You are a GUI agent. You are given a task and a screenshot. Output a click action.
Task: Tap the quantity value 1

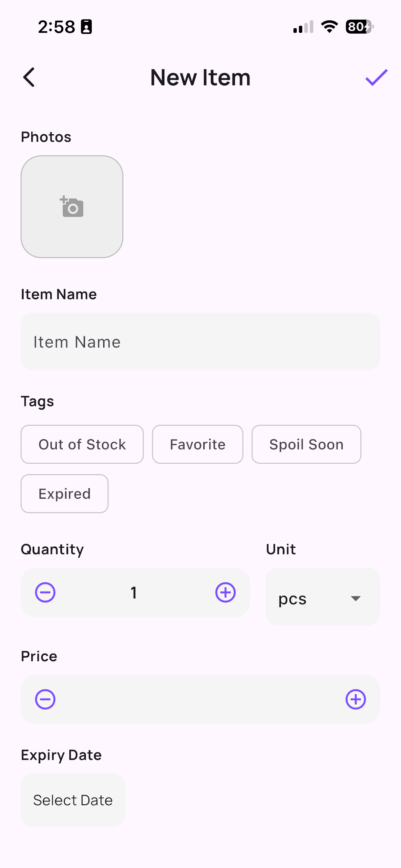(134, 592)
